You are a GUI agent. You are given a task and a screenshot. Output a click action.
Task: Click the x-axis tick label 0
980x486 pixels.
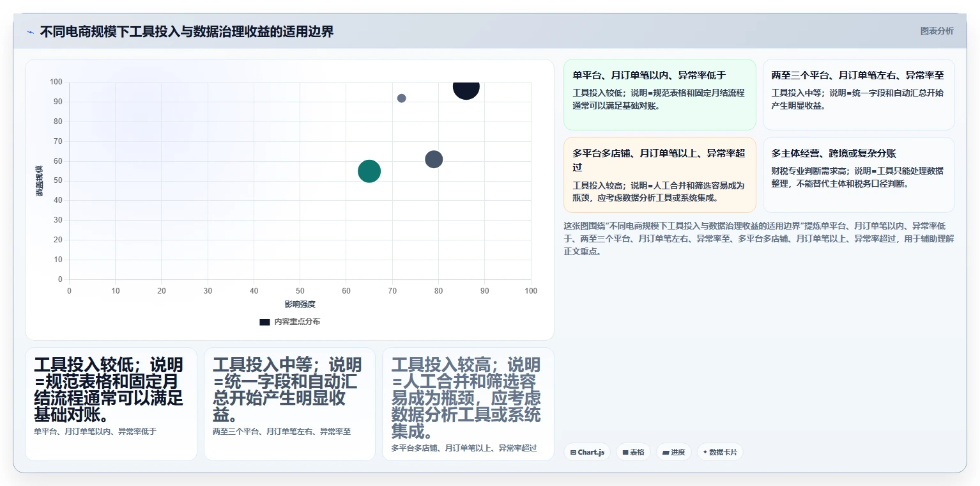coord(69,291)
